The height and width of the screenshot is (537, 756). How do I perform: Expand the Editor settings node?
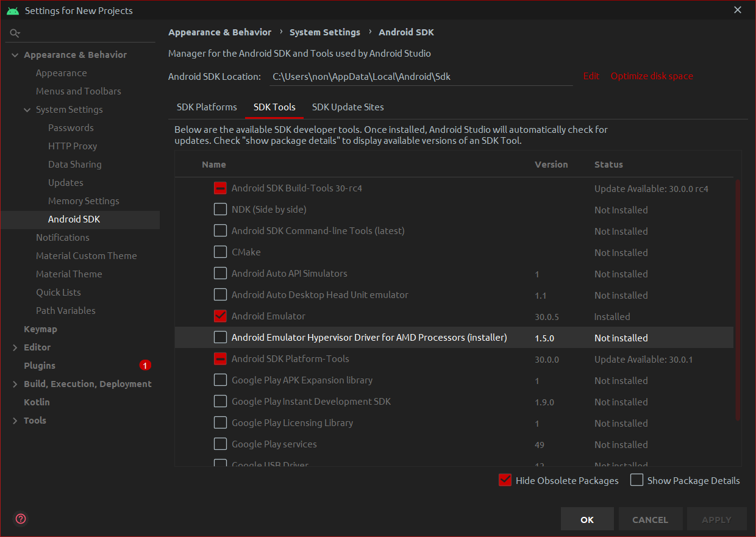pos(15,347)
